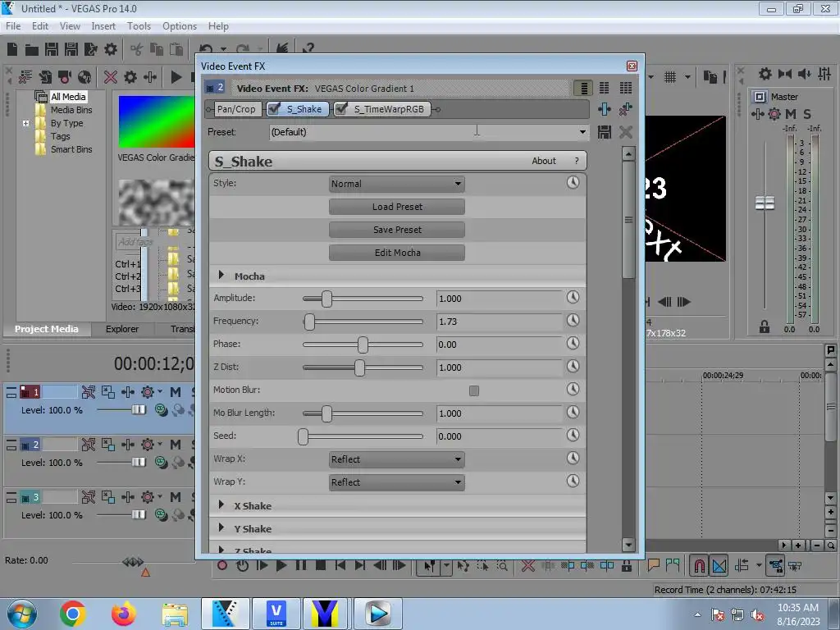Select Smart Bins in media tree
840x630 pixels.
(71, 149)
